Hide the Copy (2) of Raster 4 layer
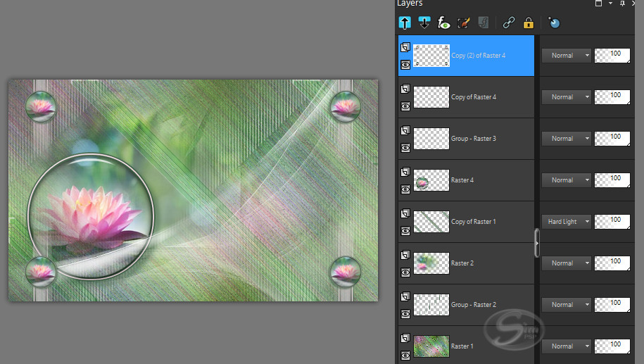The width and height of the screenshot is (644, 364). pos(405,65)
